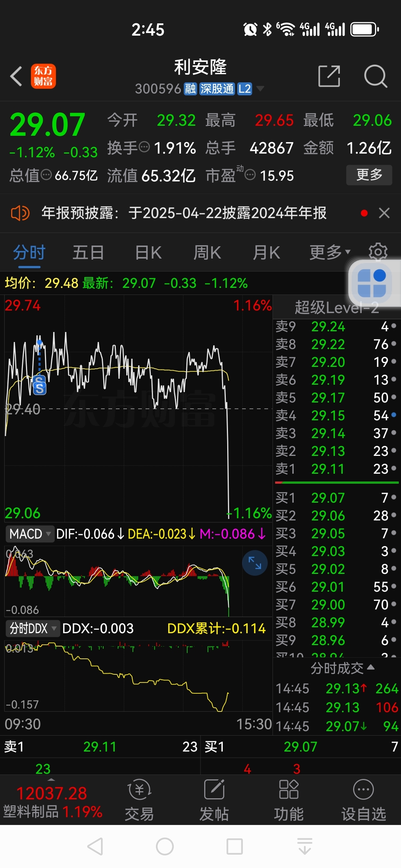Tap Android home navigation button
401x868 pixels.
tap(165, 846)
